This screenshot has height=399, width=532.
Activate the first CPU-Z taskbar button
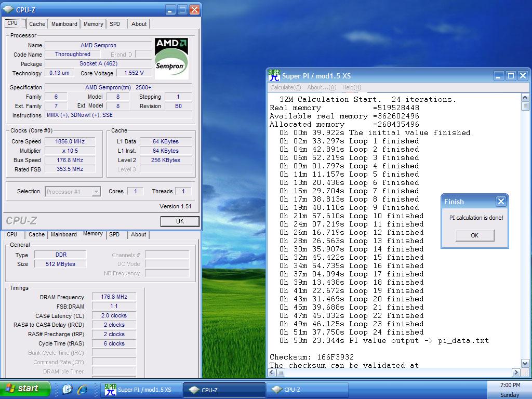224,390
